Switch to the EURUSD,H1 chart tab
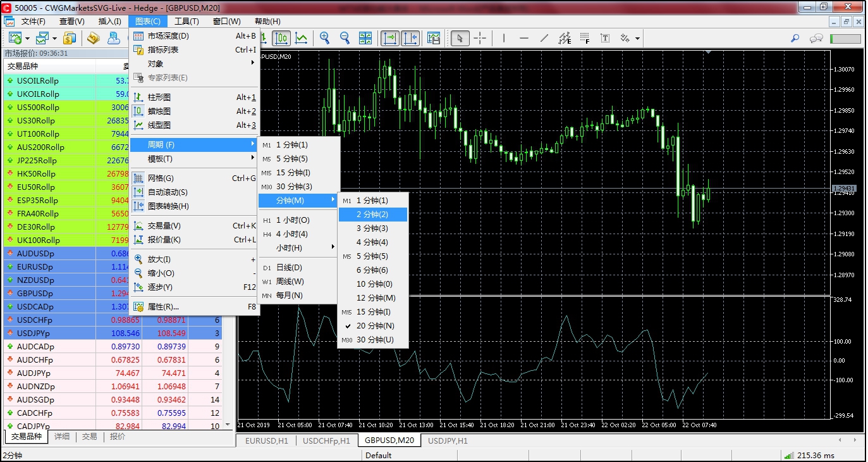 pos(266,440)
